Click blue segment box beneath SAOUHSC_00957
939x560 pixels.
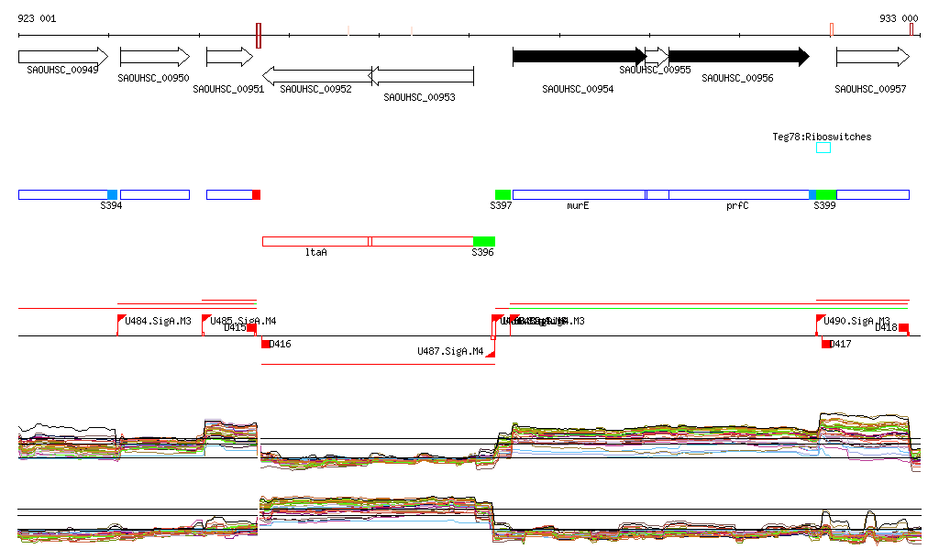[x=873, y=194]
